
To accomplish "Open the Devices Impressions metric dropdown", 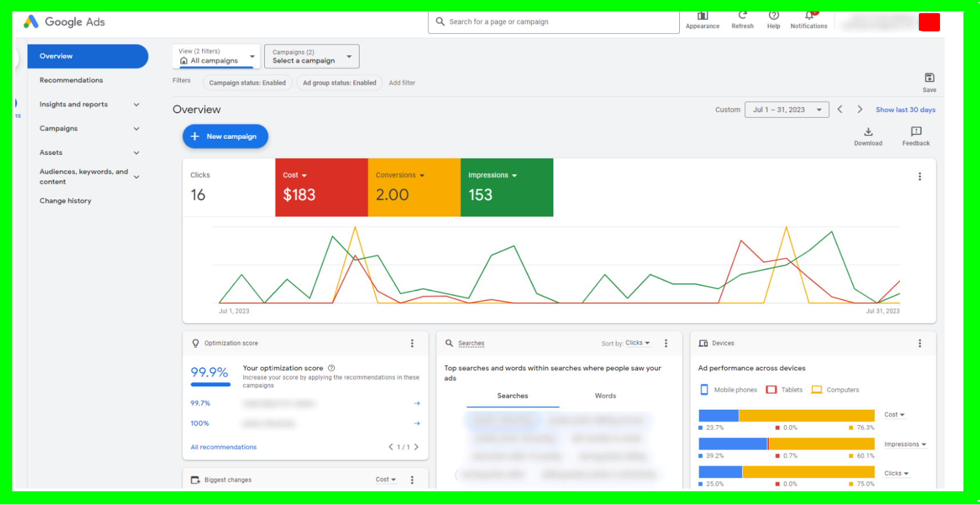I will [x=905, y=444].
